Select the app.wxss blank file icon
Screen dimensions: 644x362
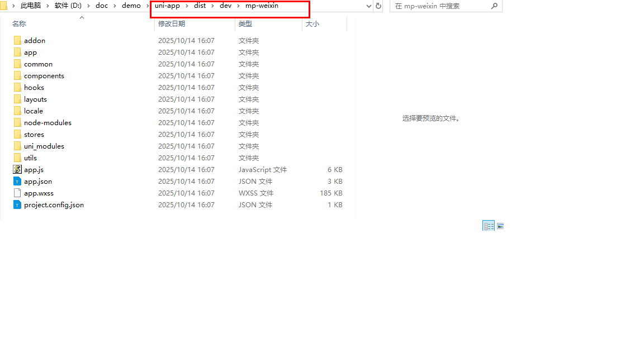coord(17,193)
